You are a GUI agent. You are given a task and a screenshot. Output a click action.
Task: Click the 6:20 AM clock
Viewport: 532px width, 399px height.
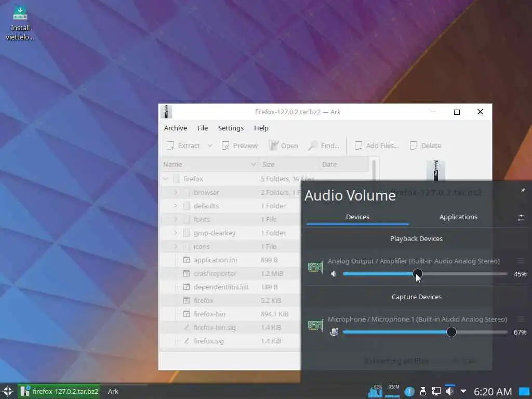(x=493, y=392)
